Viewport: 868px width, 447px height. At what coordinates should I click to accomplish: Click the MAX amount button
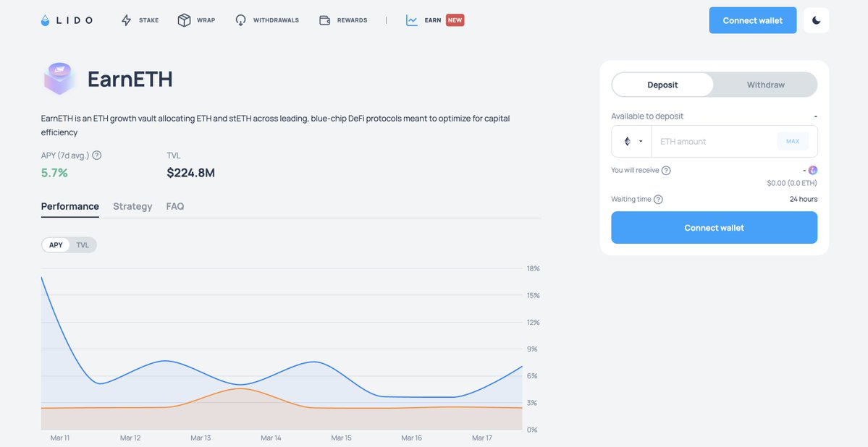point(793,141)
